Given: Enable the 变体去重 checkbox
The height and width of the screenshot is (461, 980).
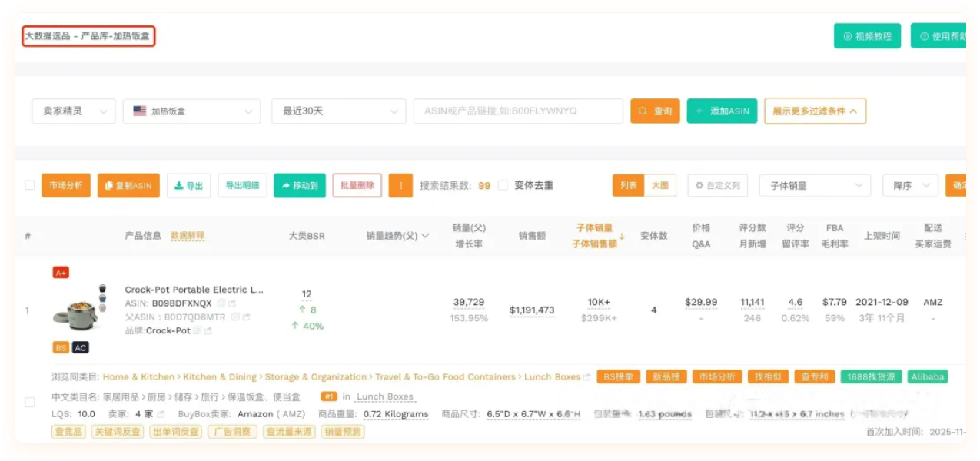Looking at the screenshot, I should (x=503, y=185).
